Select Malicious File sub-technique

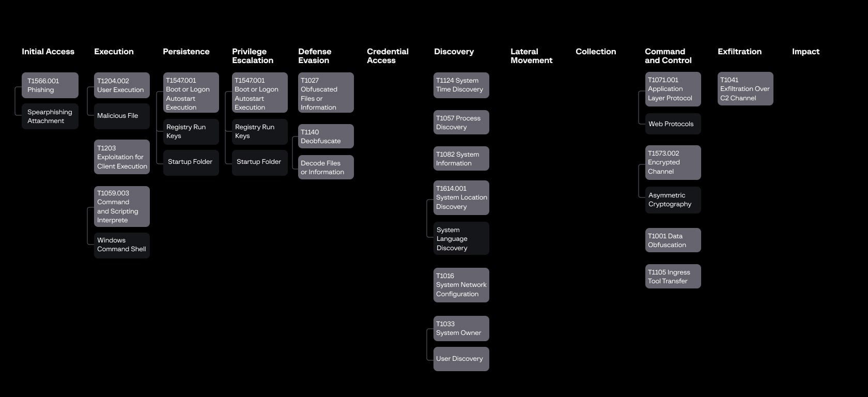(121, 116)
